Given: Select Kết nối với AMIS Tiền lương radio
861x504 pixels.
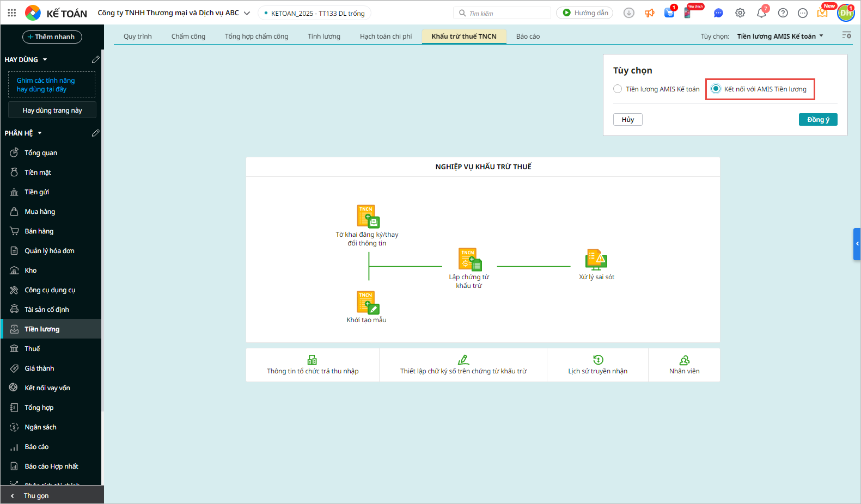Looking at the screenshot, I should 716,89.
